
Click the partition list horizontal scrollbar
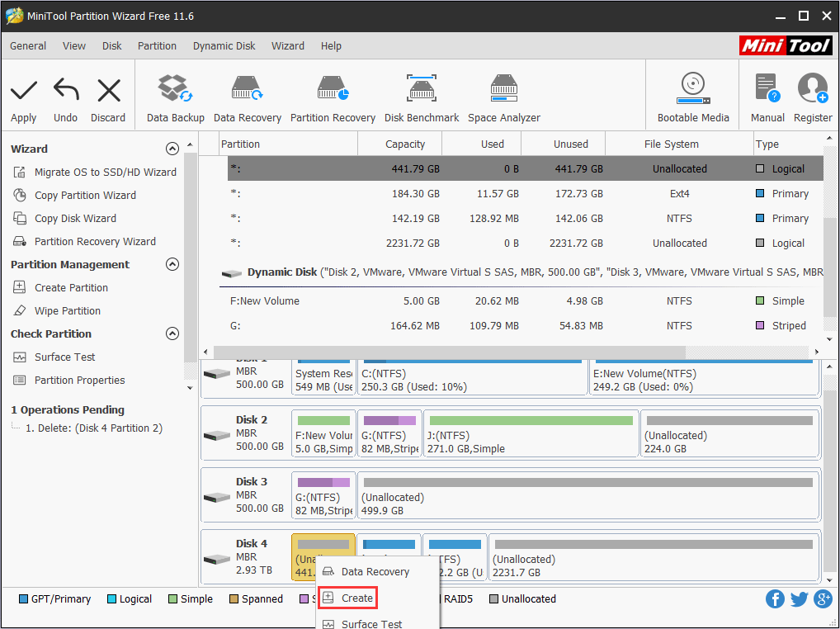point(449,352)
